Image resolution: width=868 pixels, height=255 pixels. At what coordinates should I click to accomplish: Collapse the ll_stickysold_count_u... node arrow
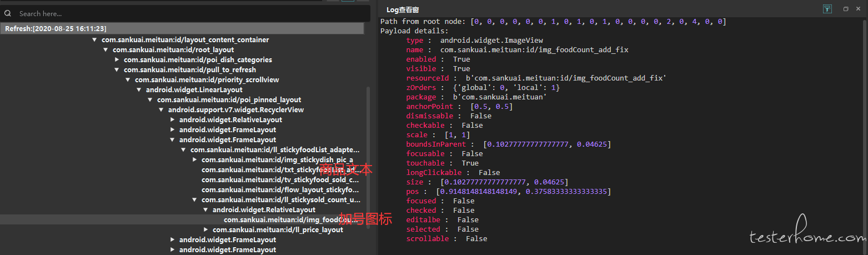pos(195,200)
